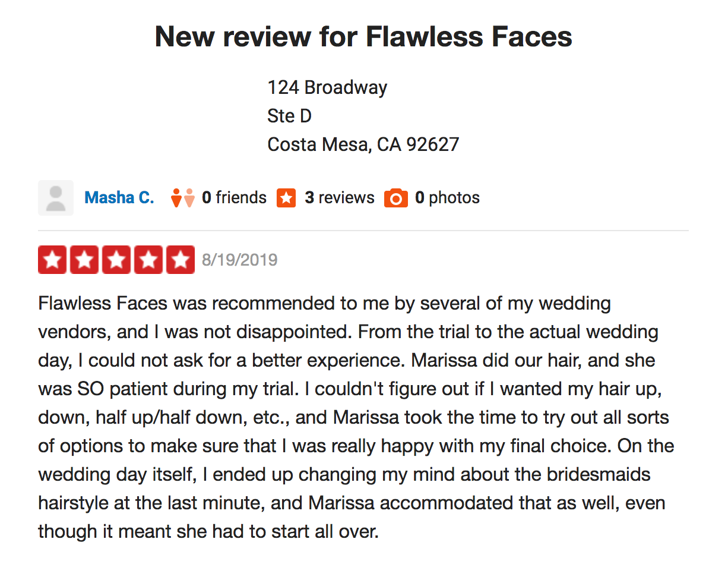Click the orange friends icon
Screen dimensions: 728x561
[182, 198]
